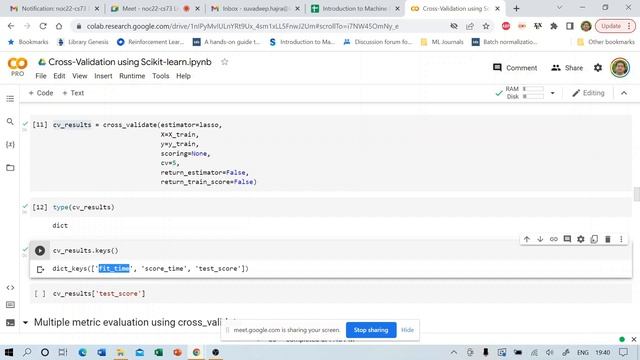The image size is (640, 360).
Task: Open the notification center on taskbar
Action: coord(623,352)
